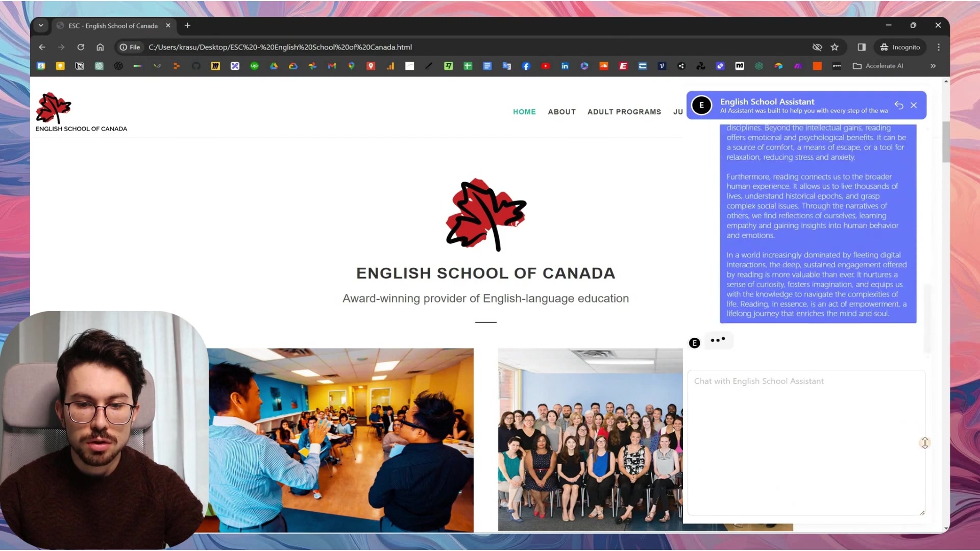Open the LinkedIn bookmark icon

tap(565, 66)
